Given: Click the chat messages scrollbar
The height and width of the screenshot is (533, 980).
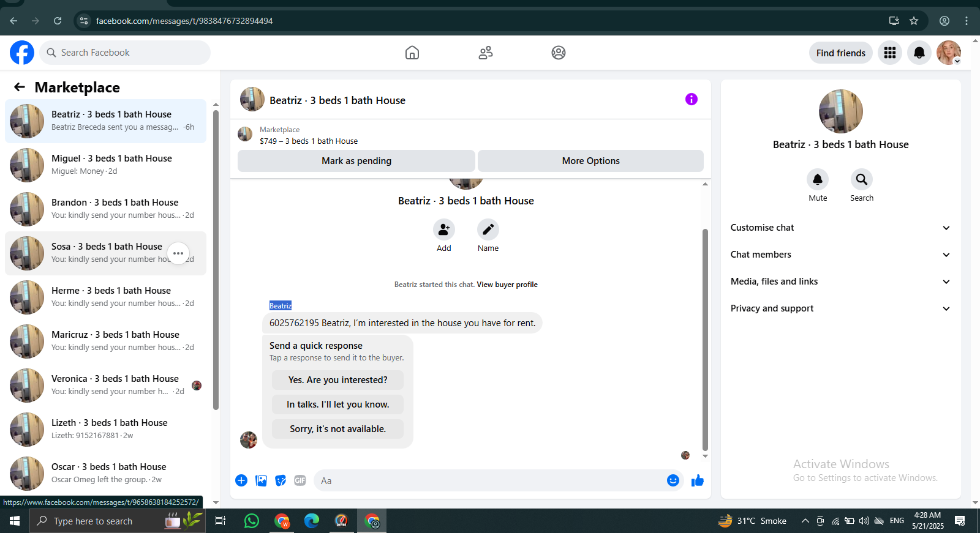Looking at the screenshot, I should [x=705, y=340].
